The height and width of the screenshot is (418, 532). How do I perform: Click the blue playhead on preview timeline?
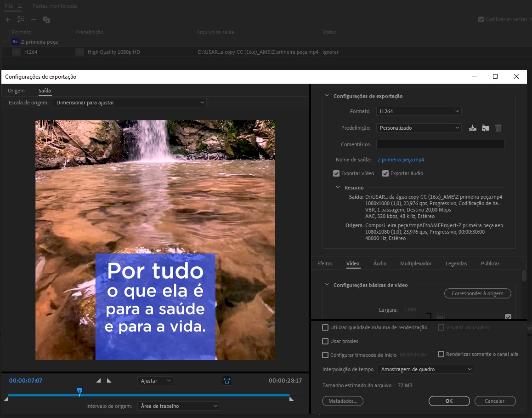tap(80, 391)
